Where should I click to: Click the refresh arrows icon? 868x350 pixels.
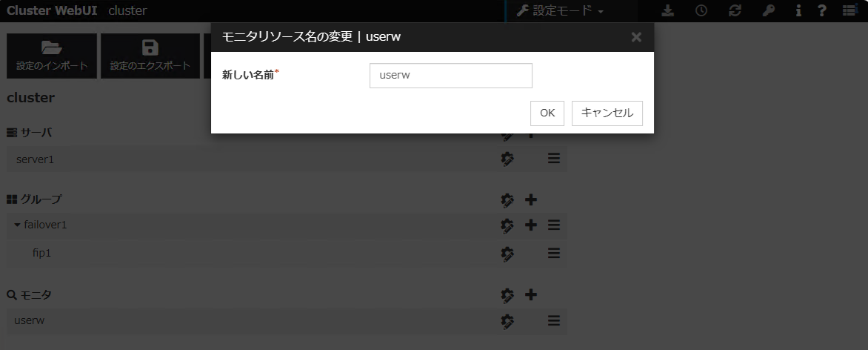[x=735, y=11]
